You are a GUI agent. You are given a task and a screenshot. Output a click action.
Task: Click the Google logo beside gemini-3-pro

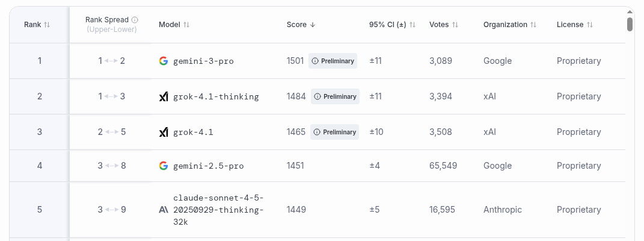[x=163, y=61]
